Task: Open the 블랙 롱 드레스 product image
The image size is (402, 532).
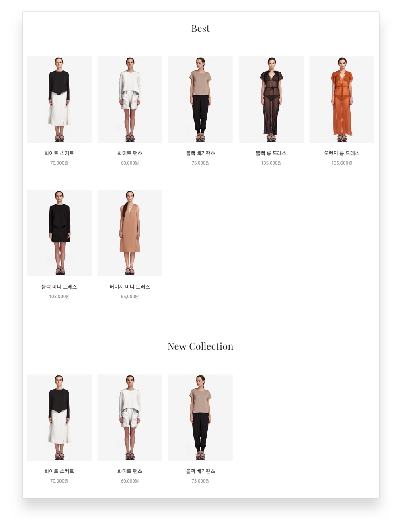Action: pos(271,99)
